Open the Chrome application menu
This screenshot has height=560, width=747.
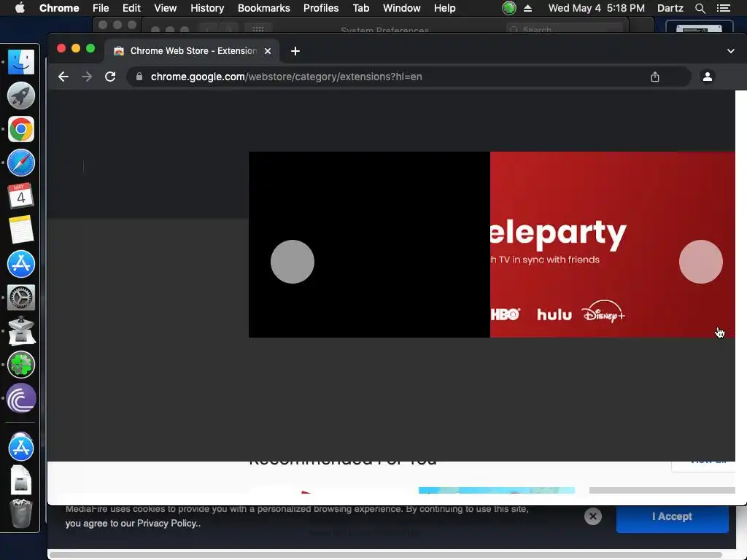59,8
